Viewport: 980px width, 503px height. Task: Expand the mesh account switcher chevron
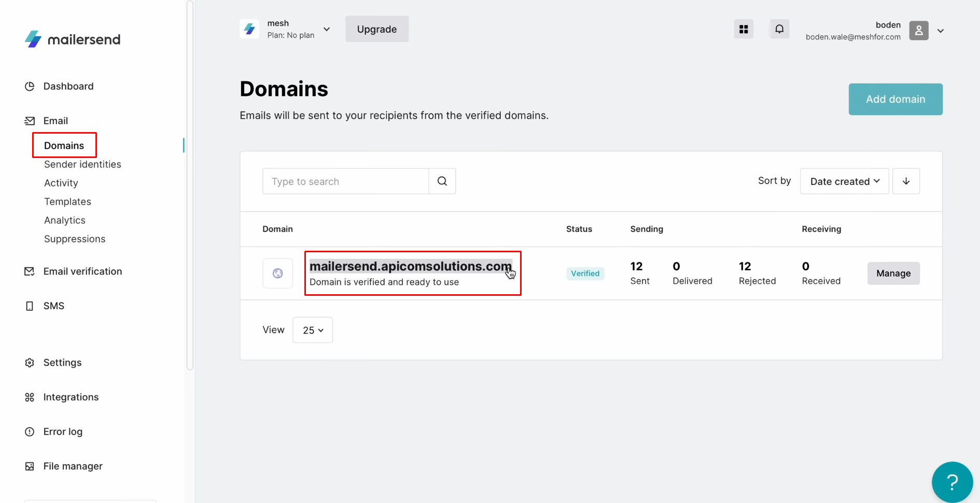click(x=327, y=29)
